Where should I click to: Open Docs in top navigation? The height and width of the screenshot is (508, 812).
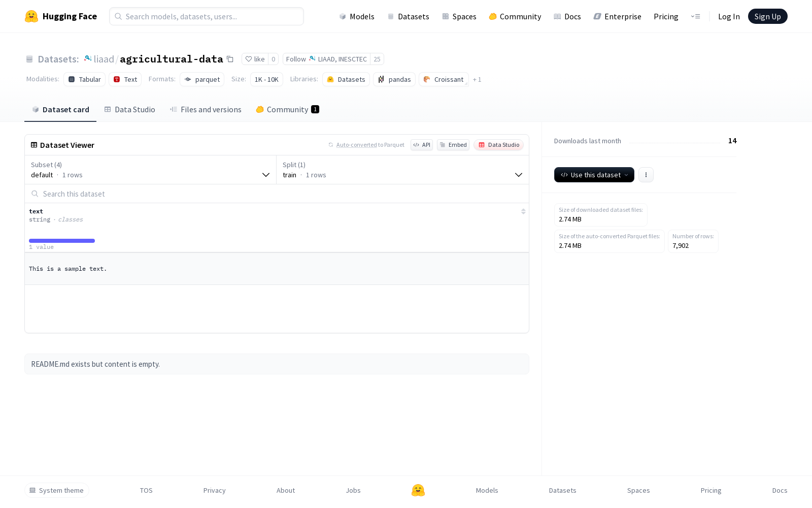point(567,16)
